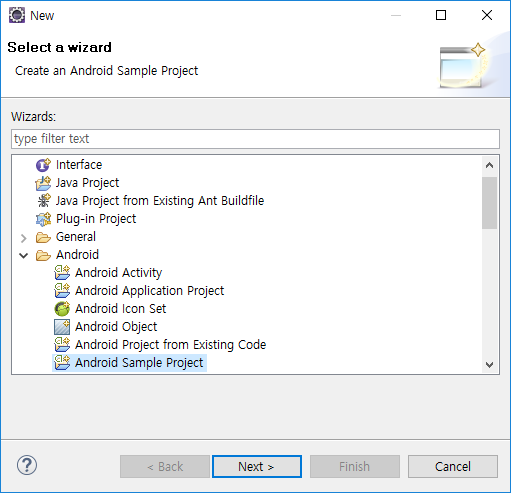The height and width of the screenshot is (493, 511).
Task: Select the Java Project icon
Action: click(43, 183)
